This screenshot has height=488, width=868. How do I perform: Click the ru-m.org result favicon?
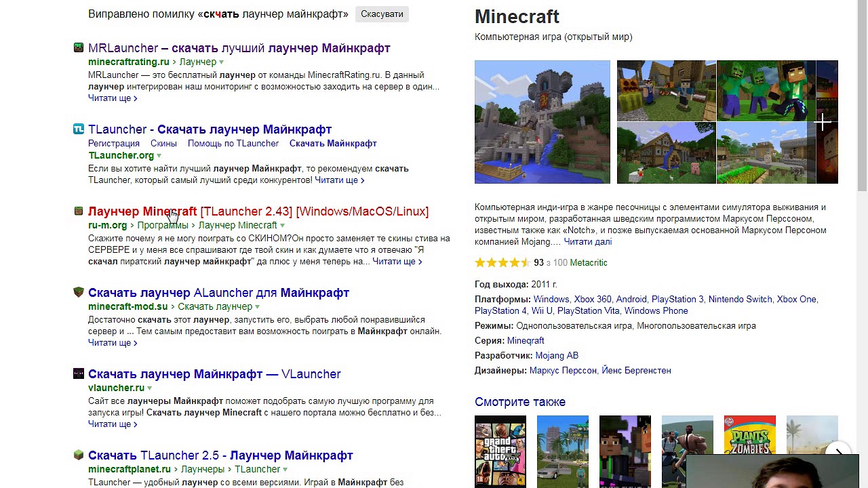[x=79, y=211]
